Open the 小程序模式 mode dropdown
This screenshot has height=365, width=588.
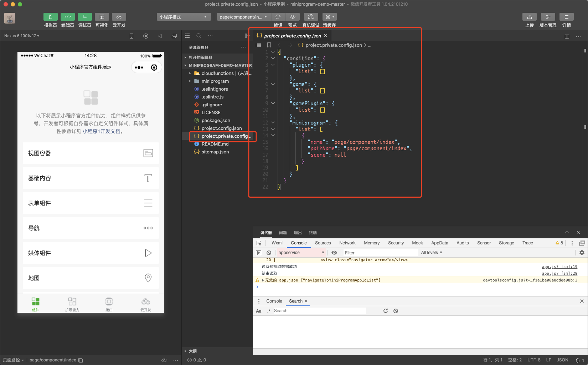(184, 17)
